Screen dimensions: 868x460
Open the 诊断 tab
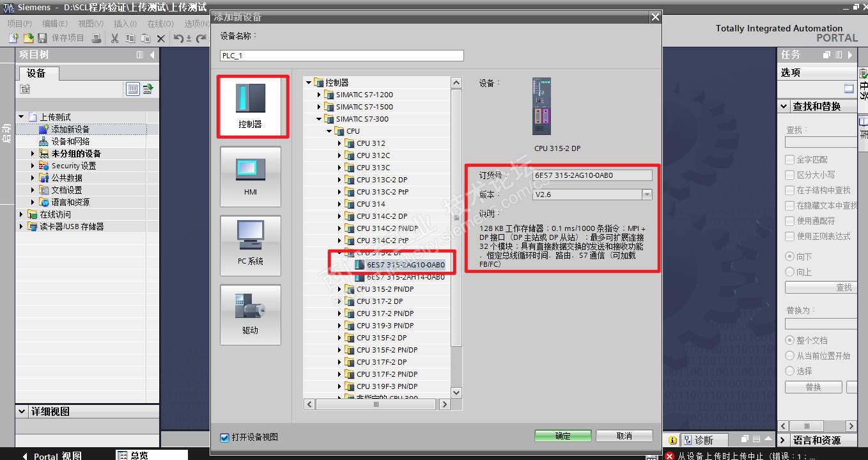[x=704, y=440]
